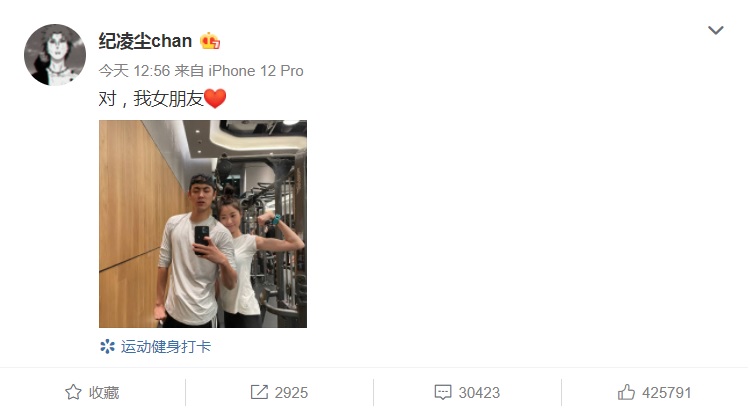This screenshot has width=755, height=412.
Task: Click the iPhone 12 Pro source link
Action: tap(256, 71)
